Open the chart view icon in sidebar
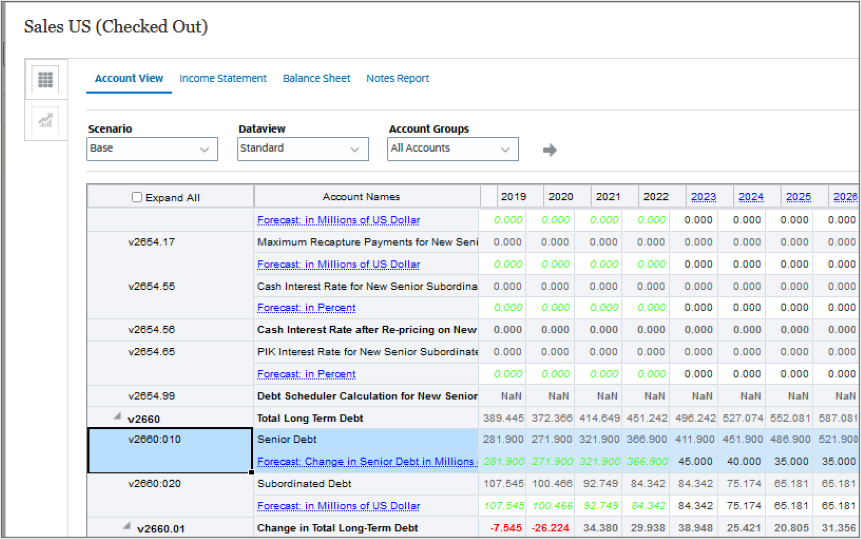861x539 pixels. click(x=46, y=120)
